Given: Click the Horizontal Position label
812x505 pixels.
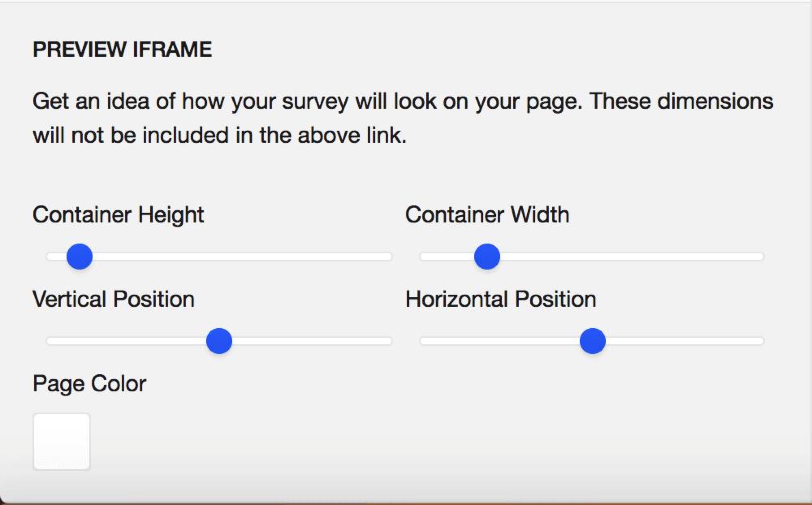Looking at the screenshot, I should (x=501, y=299).
